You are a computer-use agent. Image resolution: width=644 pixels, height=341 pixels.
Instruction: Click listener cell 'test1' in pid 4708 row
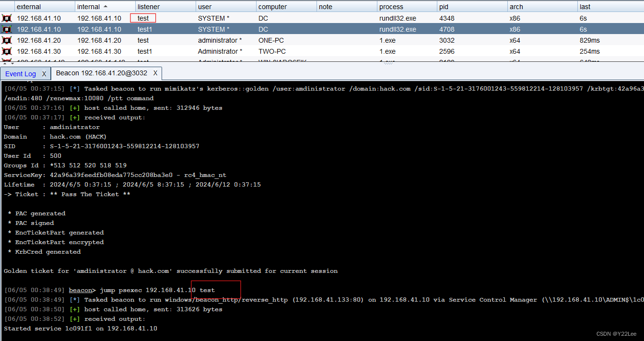[145, 29]
